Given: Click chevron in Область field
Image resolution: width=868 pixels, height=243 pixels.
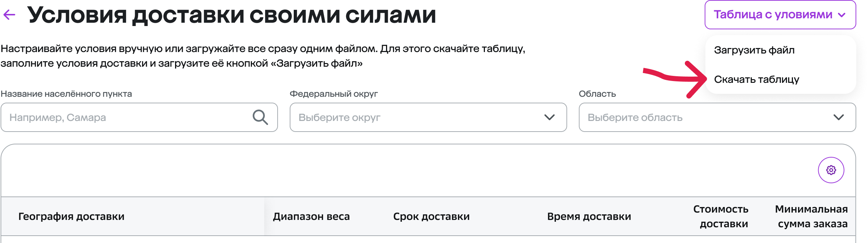Looking at the screenshot, I should [x=839, y=117].
